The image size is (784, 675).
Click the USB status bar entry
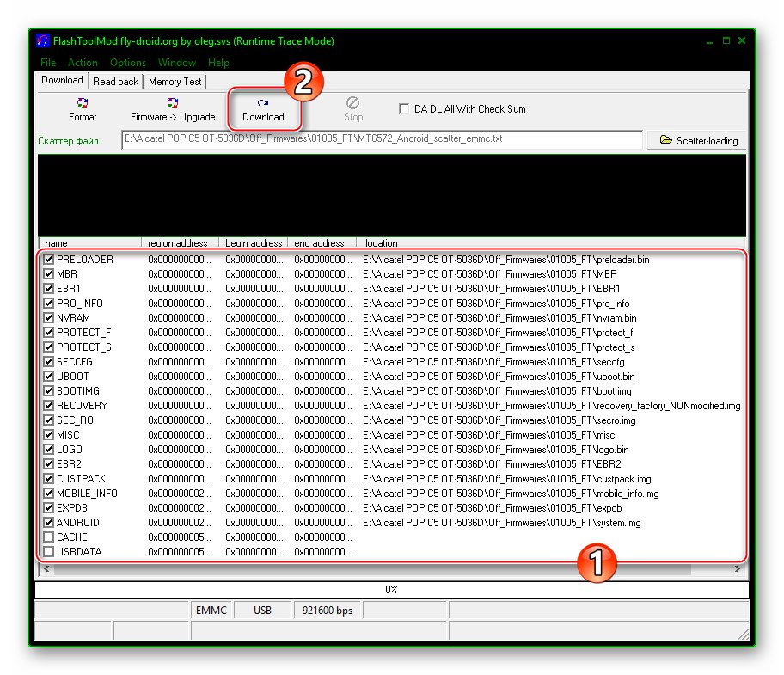(262, 610)
